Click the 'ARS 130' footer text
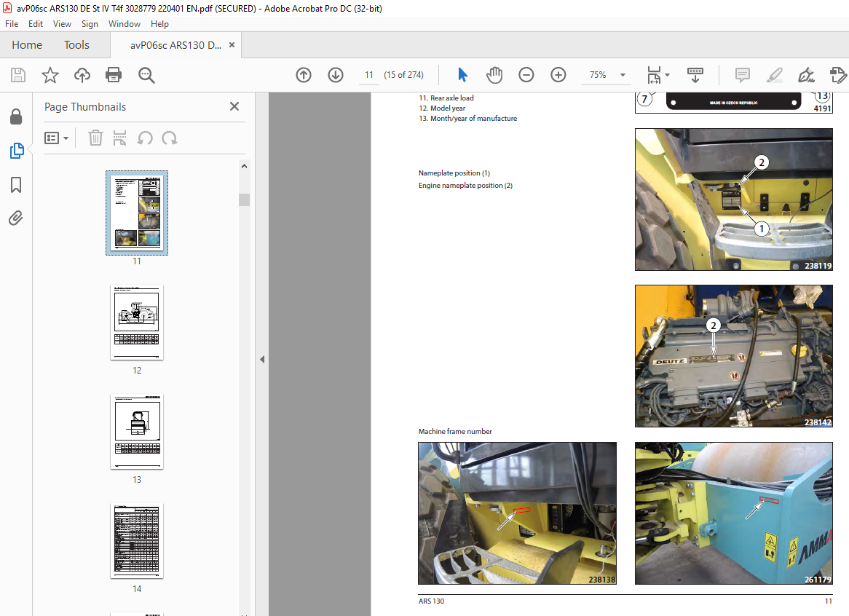The width and height of the screenshot is (849, 616). tap(431, 601)
